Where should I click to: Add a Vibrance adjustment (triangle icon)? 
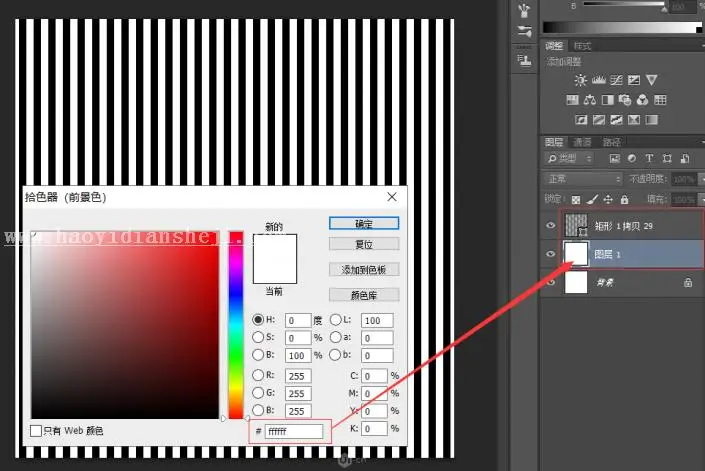pos(651,80)
